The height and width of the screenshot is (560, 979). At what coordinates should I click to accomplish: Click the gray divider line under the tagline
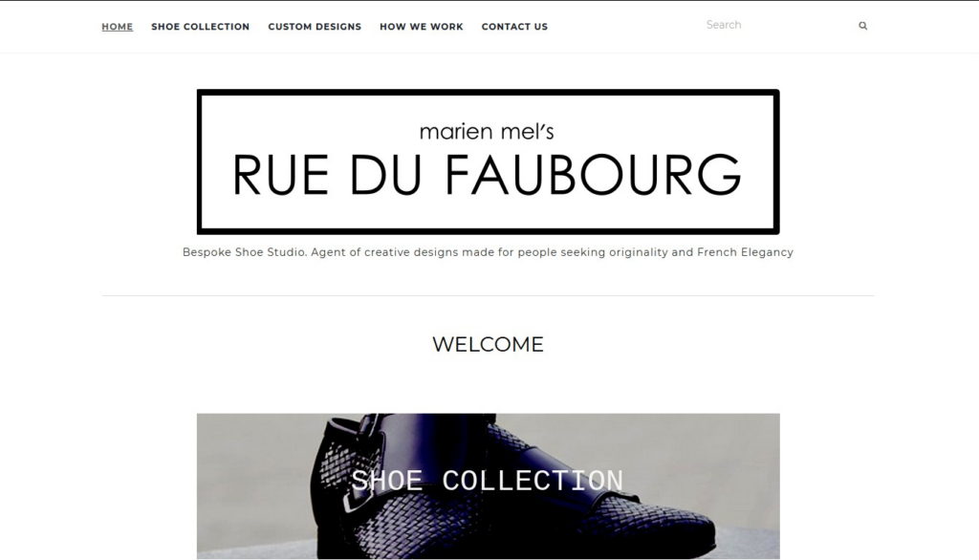coord(489,295)
